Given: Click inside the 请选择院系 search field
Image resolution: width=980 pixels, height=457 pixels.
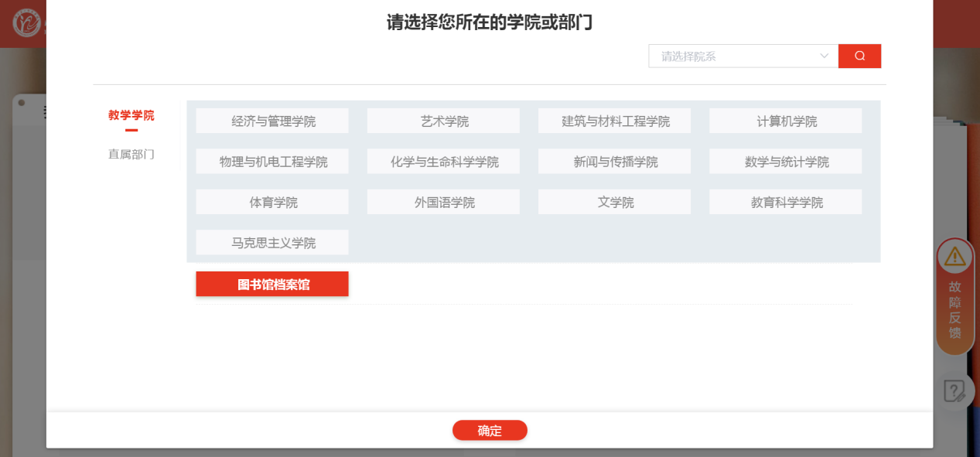Looking at the screenshot, I should tap(727, 56).
